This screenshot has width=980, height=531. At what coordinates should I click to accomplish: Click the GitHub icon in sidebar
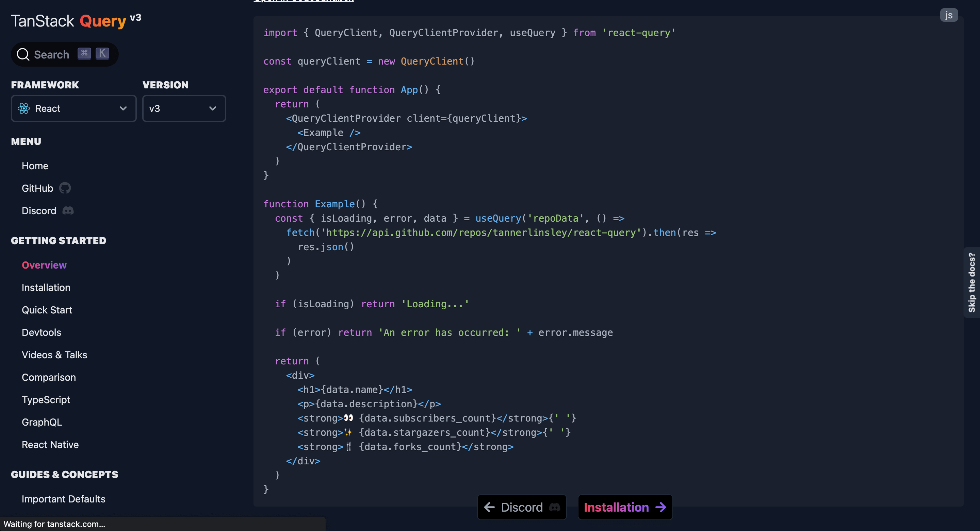tap(65, 188)
